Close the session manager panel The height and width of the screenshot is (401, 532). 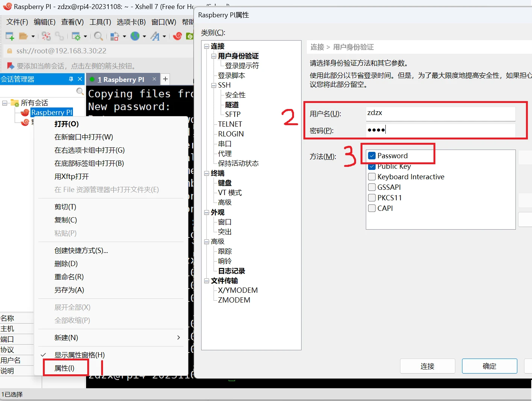click(80, 79)
